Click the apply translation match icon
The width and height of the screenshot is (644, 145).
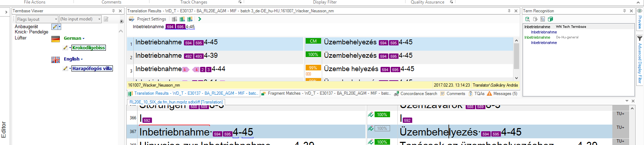pyautogui.click(x=190, y=19)
